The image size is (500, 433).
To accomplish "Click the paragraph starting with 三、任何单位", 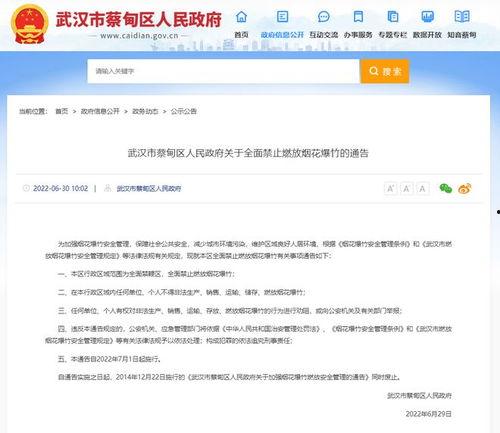I will point(230,311).
